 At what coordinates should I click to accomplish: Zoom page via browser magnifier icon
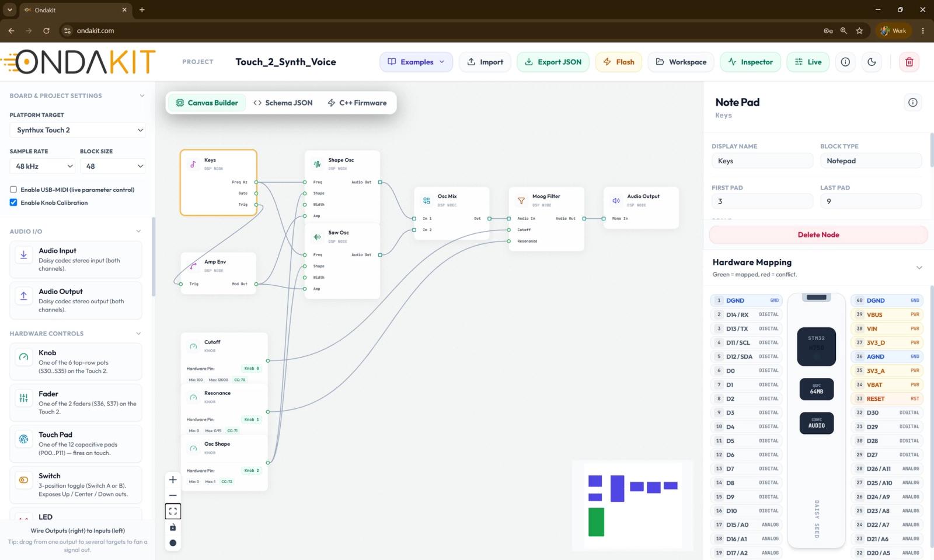point(844,31)
